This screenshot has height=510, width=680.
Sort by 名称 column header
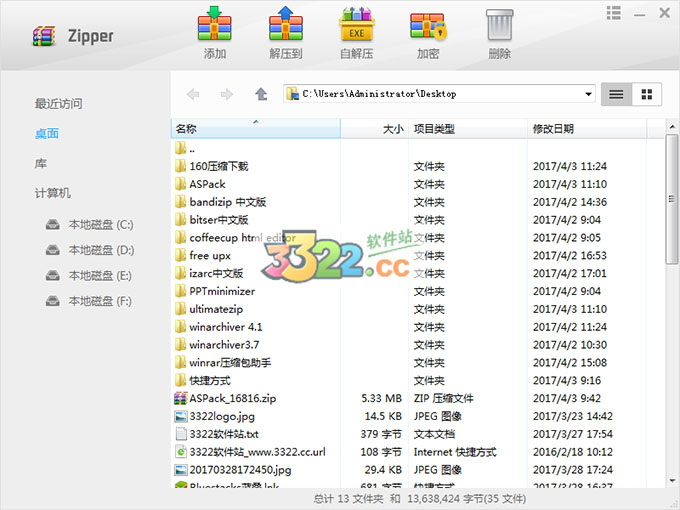(x=256, y=128)
